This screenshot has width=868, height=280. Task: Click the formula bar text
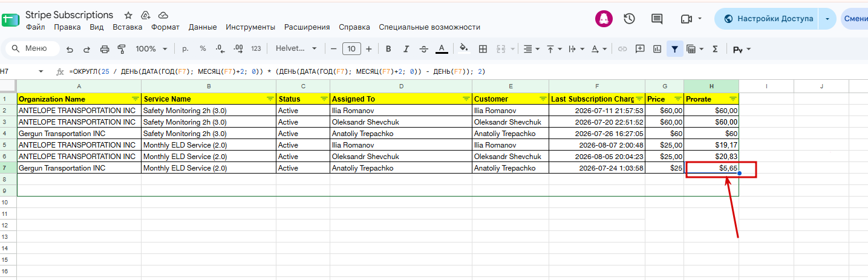click(x=277, y=71)
